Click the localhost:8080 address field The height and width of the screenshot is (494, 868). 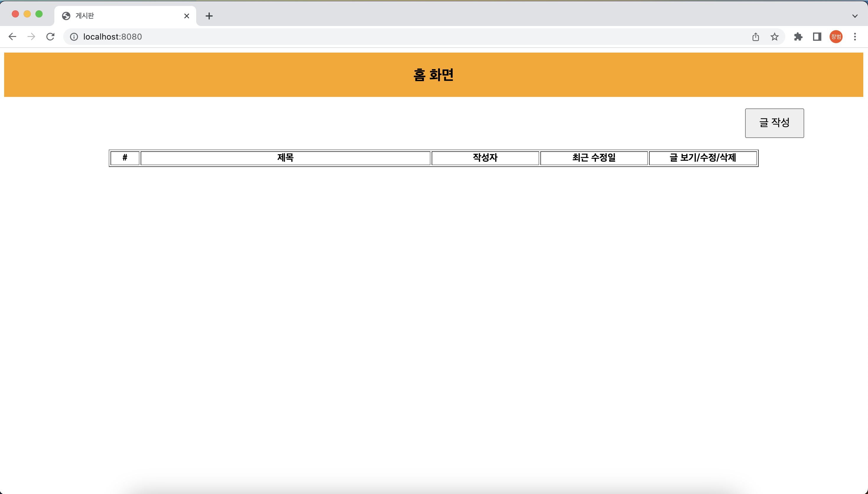(407, 37)
